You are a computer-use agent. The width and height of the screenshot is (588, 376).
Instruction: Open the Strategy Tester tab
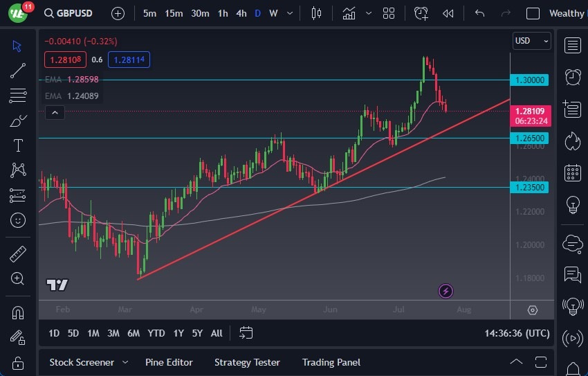(247, 362)
